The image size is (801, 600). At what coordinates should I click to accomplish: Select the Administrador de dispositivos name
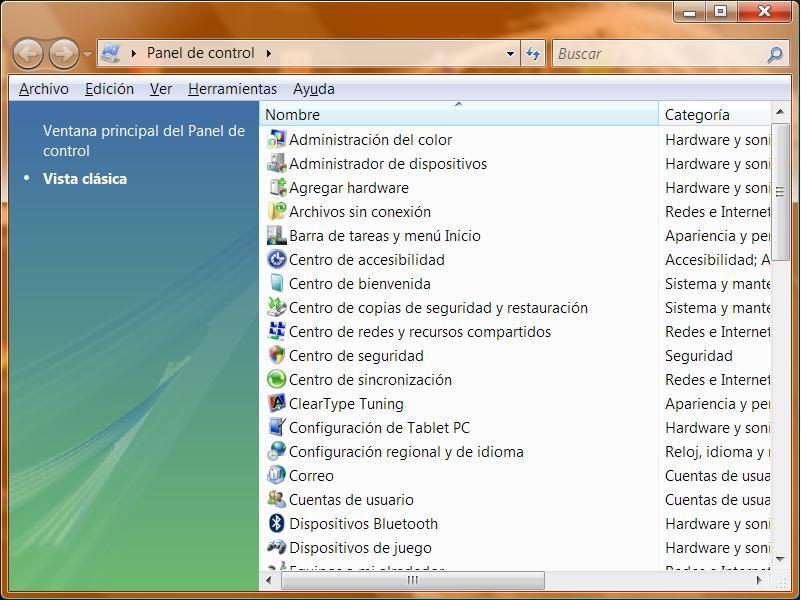388,163
